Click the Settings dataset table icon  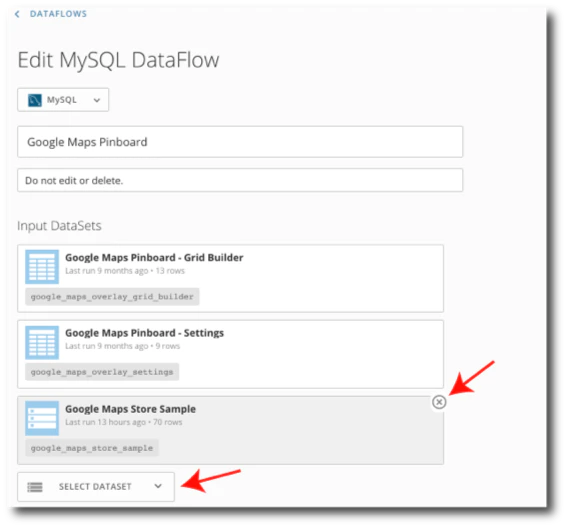tap(42, 342)
